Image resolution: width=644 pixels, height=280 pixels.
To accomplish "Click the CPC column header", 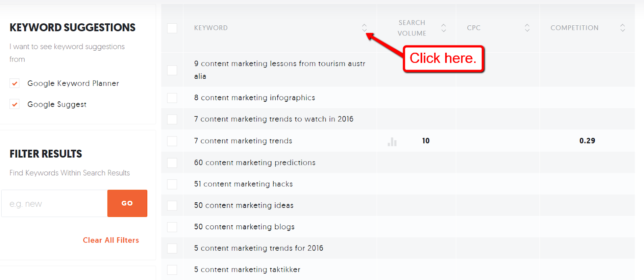I will pos(474,28).
